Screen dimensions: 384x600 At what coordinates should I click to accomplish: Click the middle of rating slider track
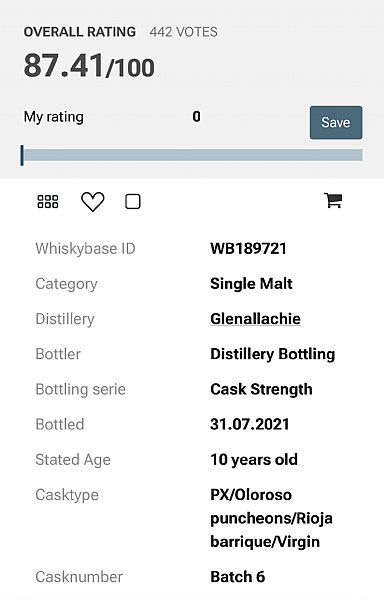[192, 155]
